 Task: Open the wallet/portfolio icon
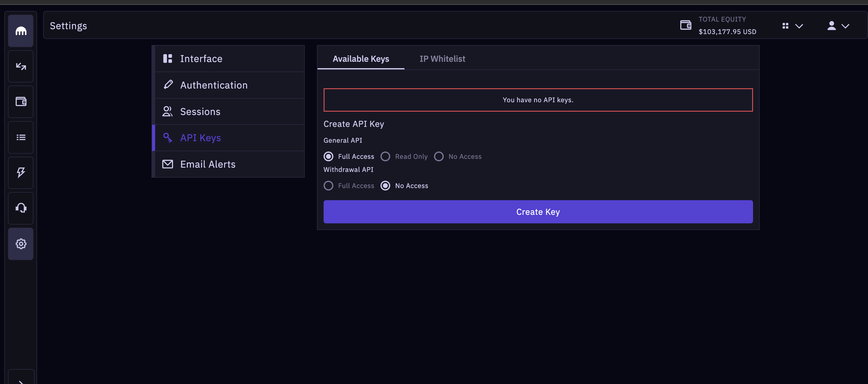[21, 101]
